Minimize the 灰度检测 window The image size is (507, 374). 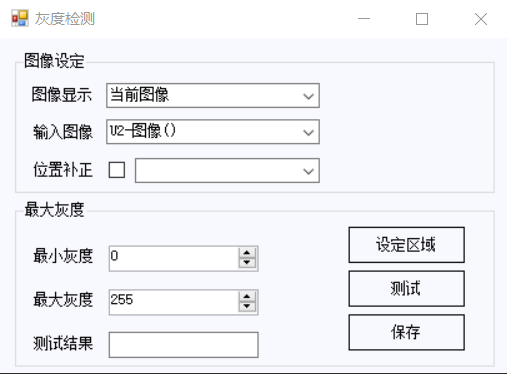(x=364, y=19)
